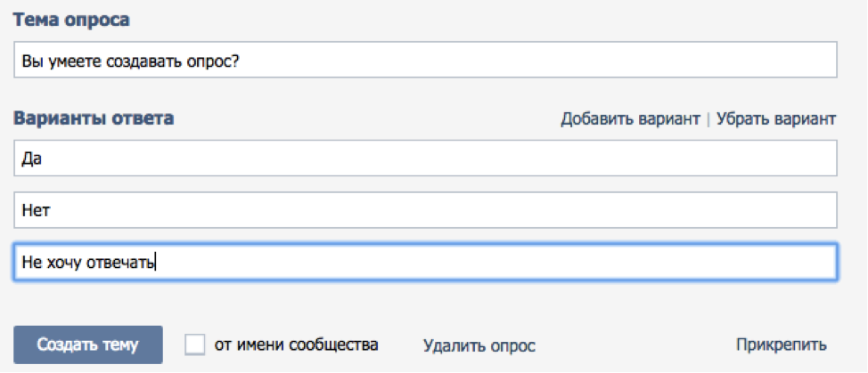Click the 'Нет' answer option field
Image resolution: width=868 pixels, height=373 pixels.
pos(426,211)
